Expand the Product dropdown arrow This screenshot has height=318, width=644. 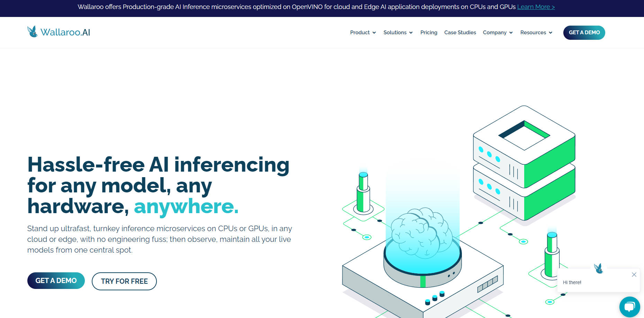(374, 33)
